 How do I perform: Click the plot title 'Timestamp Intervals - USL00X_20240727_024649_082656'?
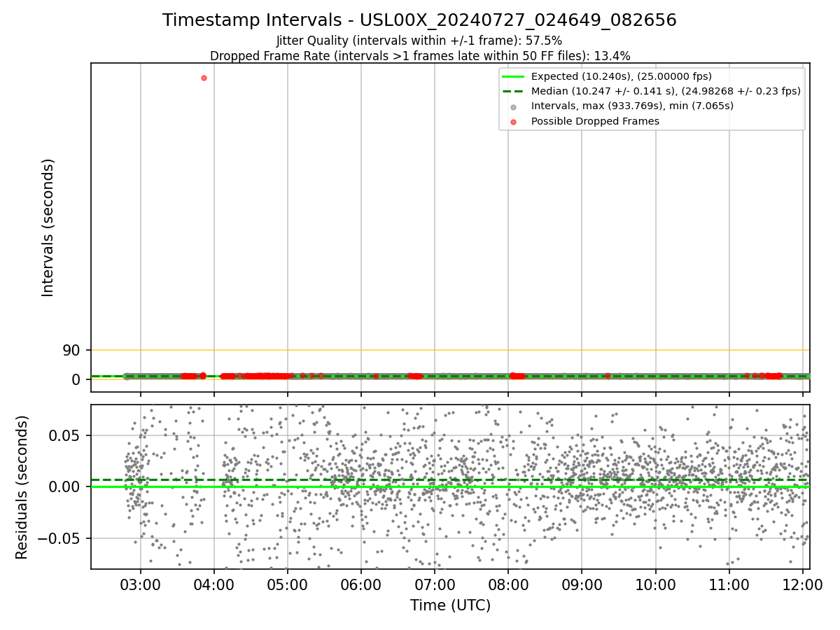(x=419, y=20)
